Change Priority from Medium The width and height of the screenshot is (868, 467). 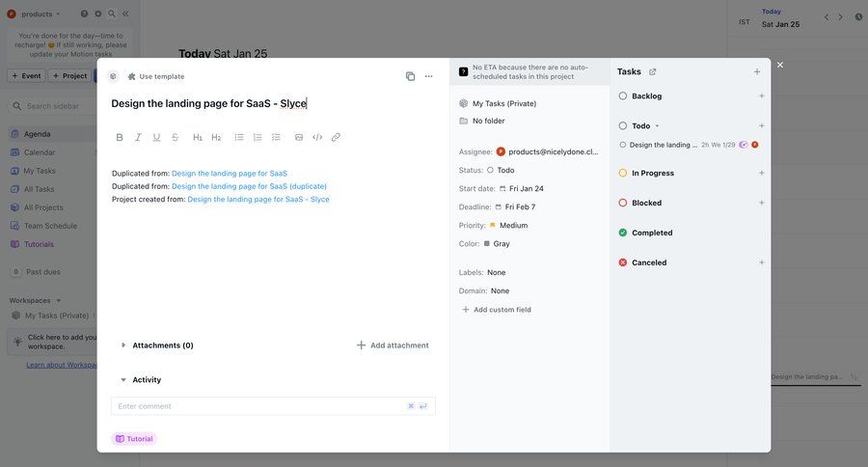coord(508,226)
